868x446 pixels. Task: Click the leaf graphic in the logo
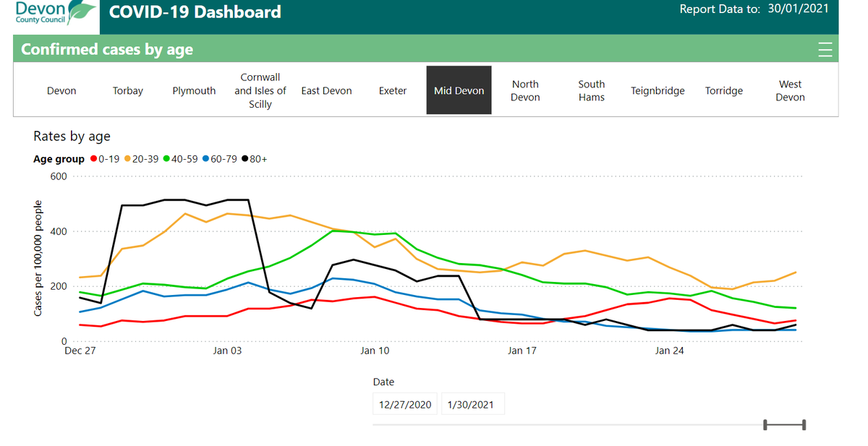pyautogui.click(x=79, y=12)
